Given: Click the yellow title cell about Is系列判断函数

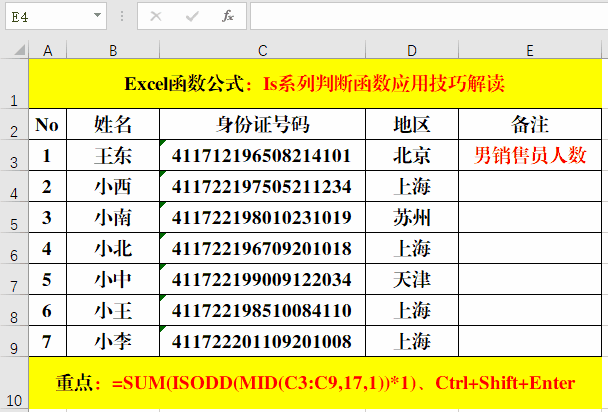Looking at the screenshot, I should [315, 84].
